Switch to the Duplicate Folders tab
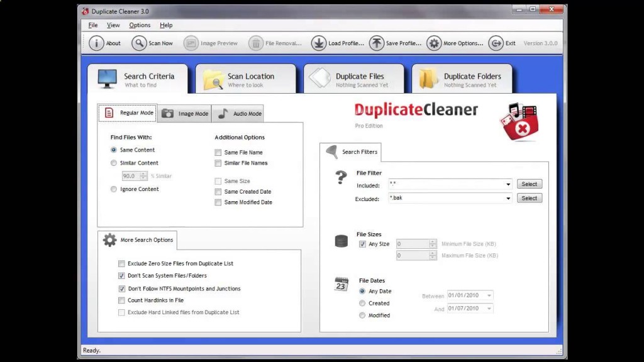644x362 pixels. (x=462, y=79)
